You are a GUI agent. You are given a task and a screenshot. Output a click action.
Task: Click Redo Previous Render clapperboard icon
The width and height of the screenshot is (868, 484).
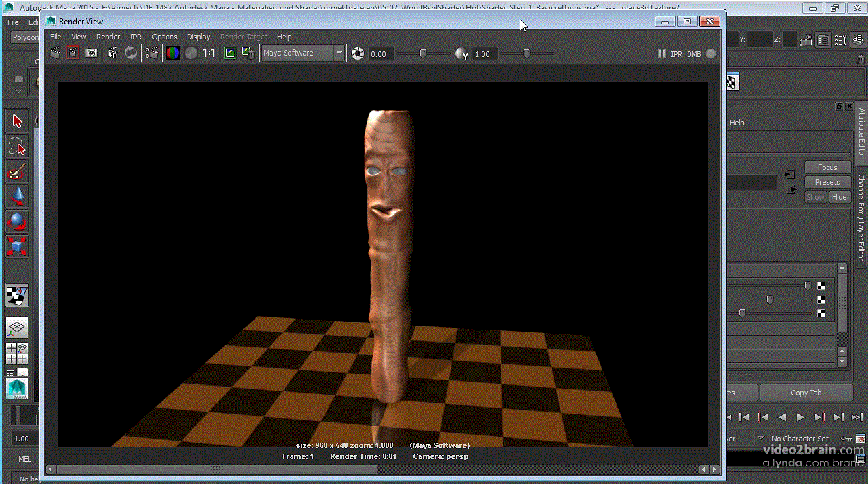point(56,53)
